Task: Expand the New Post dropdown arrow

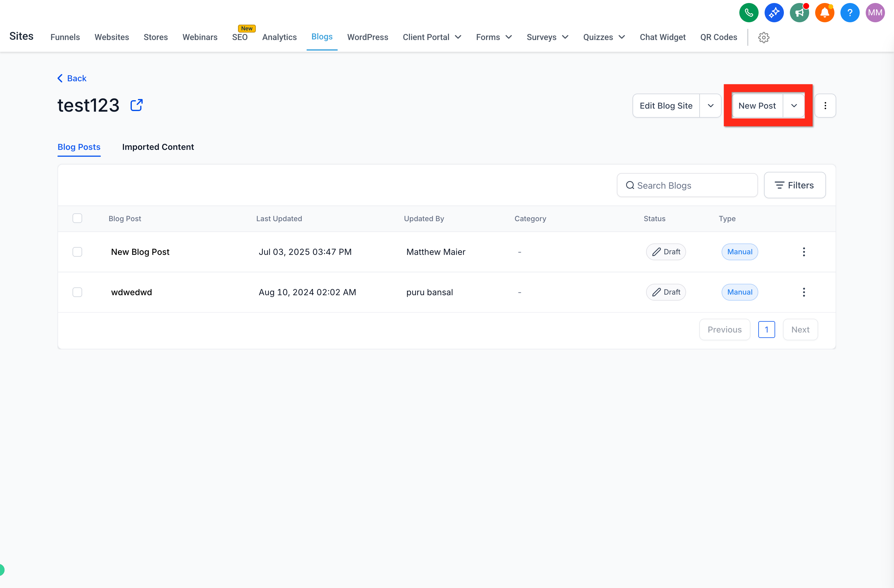Action: point(794,106)
